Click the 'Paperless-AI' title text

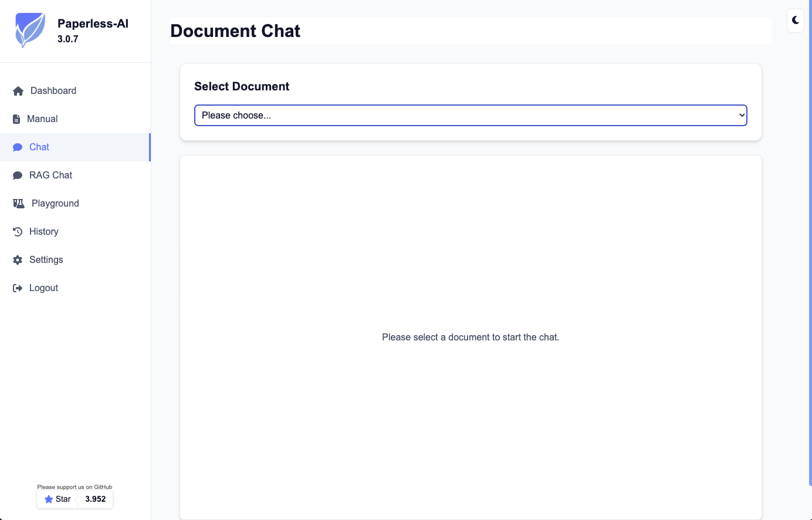tap(93, 24)
